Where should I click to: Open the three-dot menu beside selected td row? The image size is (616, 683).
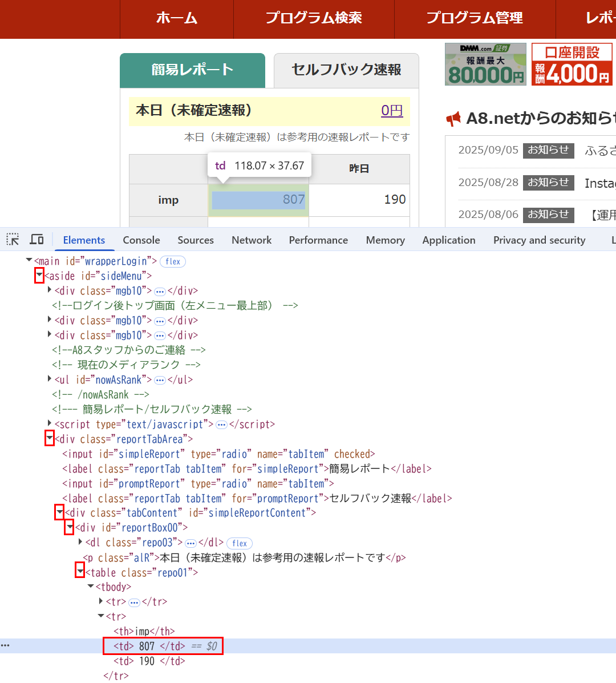coord(5,645)
